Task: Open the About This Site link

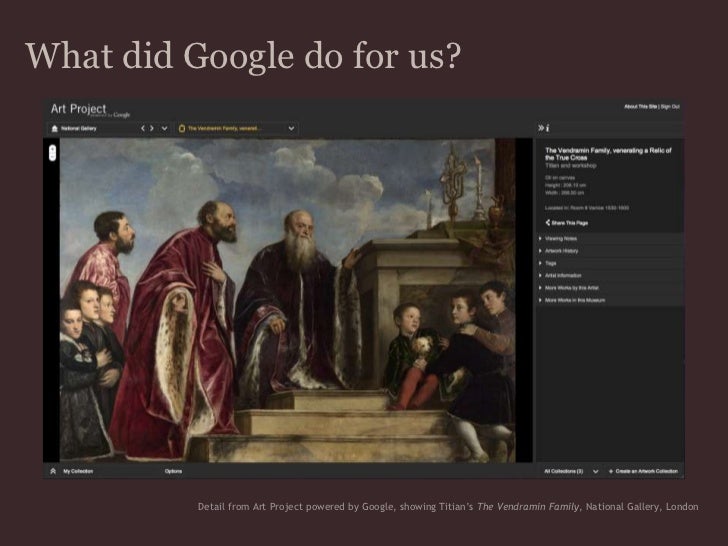Action: click(x=640, y=107)
